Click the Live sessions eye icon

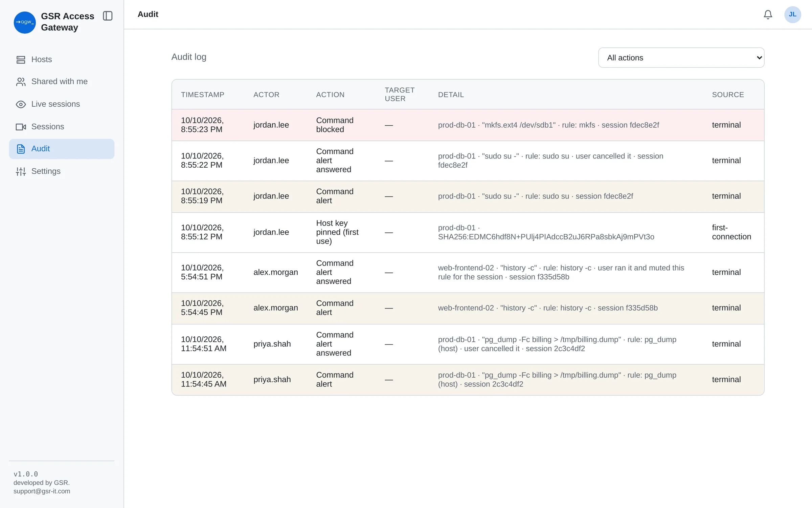21,104
